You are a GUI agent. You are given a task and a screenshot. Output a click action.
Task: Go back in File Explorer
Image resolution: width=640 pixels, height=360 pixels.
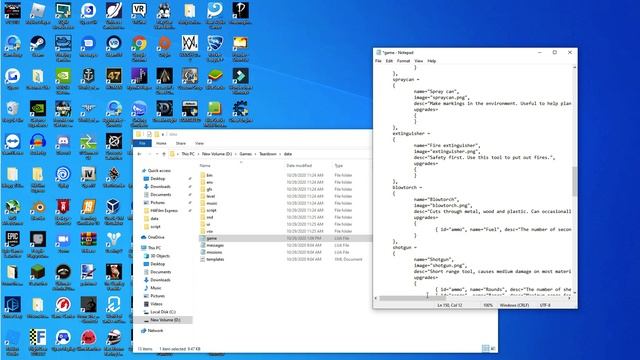point(140,154)
